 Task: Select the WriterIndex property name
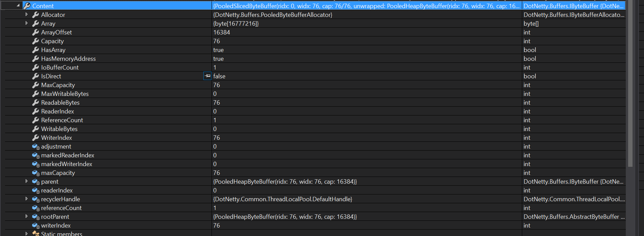tap(56, 137)
